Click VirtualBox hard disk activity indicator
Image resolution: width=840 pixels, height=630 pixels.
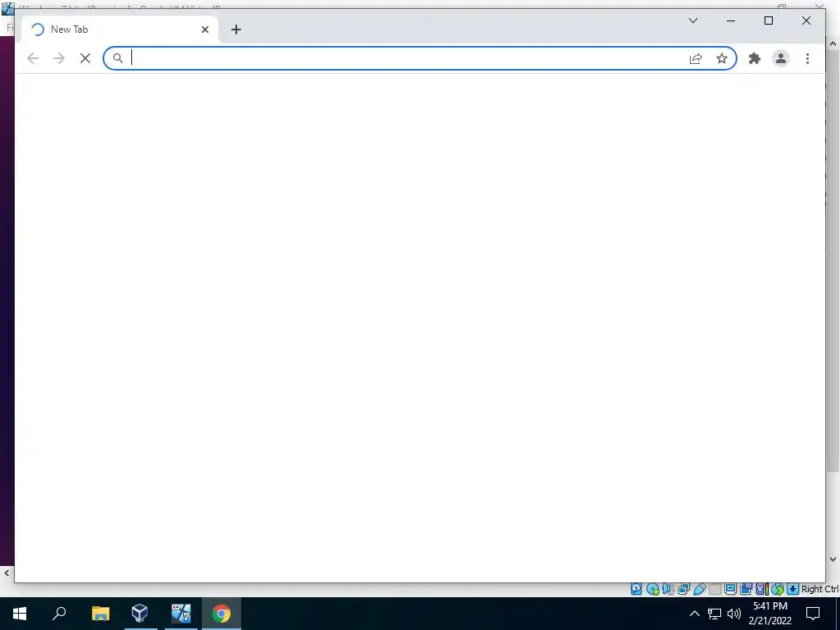[637, 589]
